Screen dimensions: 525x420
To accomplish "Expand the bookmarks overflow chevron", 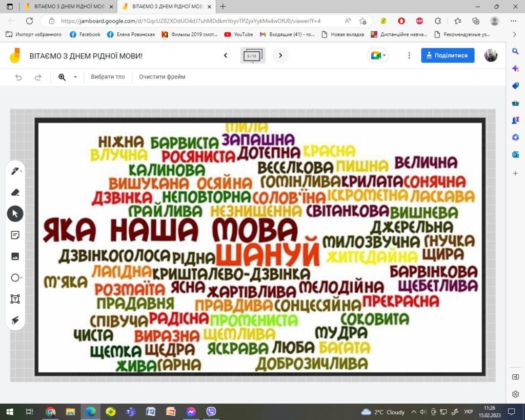I will click(515, 34).
